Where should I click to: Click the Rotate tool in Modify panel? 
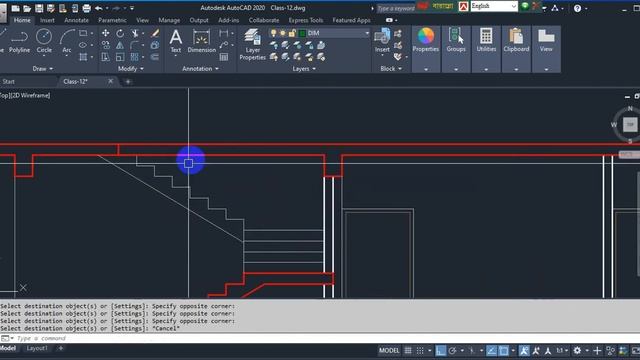tap(120, 33)
